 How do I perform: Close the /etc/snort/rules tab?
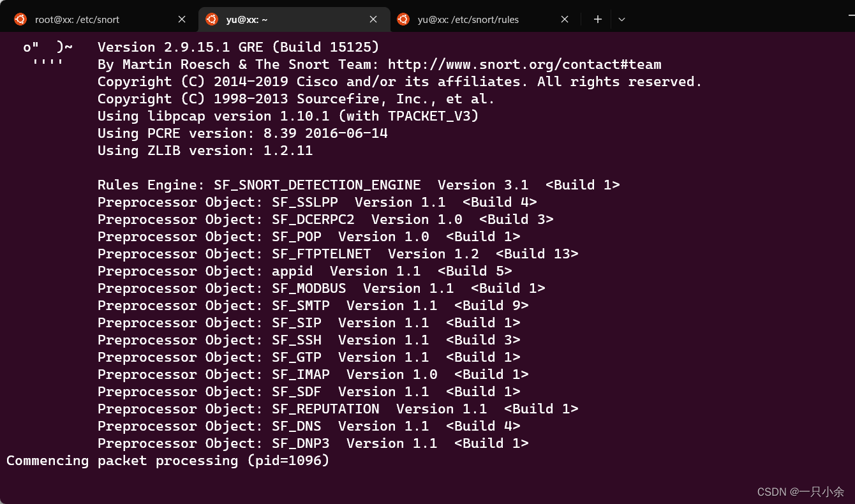[565, 19]
